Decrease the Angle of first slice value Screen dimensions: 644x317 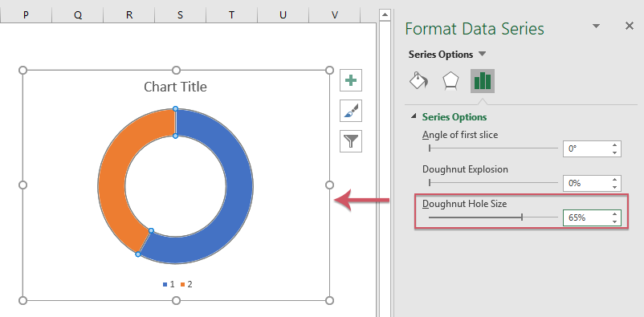click(x=614, y=152)
